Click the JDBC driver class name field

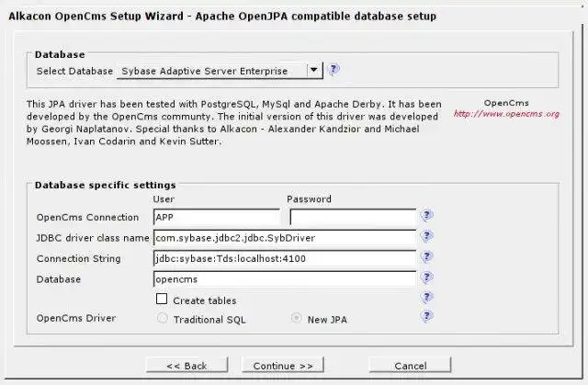pyautogui.click(x=284, y=238)
